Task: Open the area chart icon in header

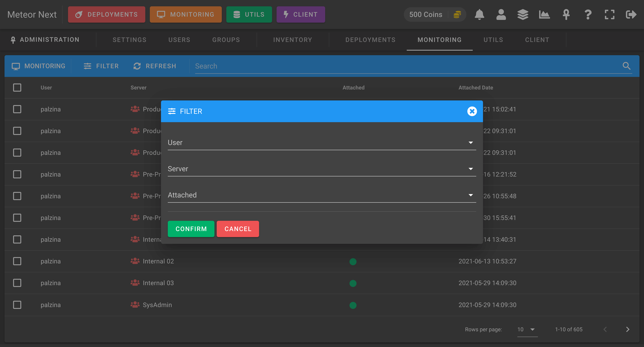Action: pyautogui.click(x=544, y=14)
